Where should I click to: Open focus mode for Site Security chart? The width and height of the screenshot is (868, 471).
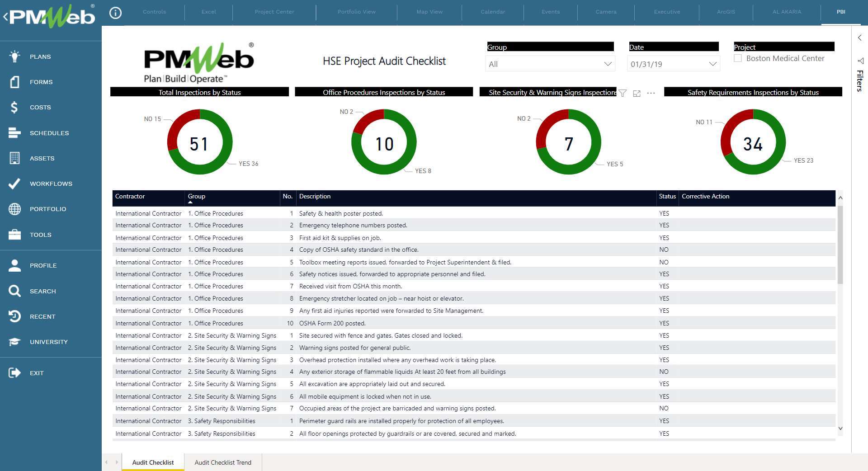637,93
